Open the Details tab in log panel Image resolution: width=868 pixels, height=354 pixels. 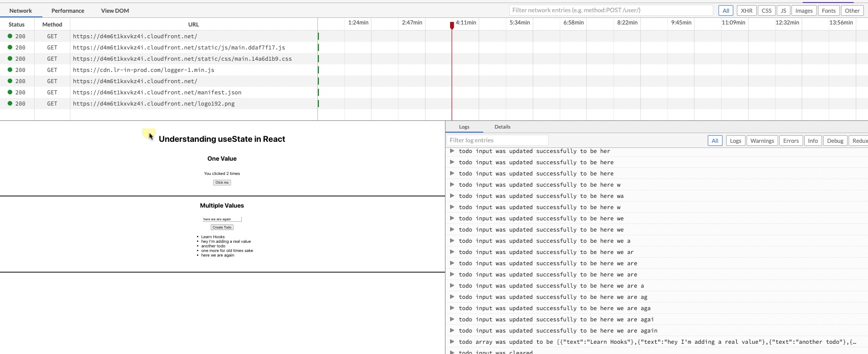point(502,127)
